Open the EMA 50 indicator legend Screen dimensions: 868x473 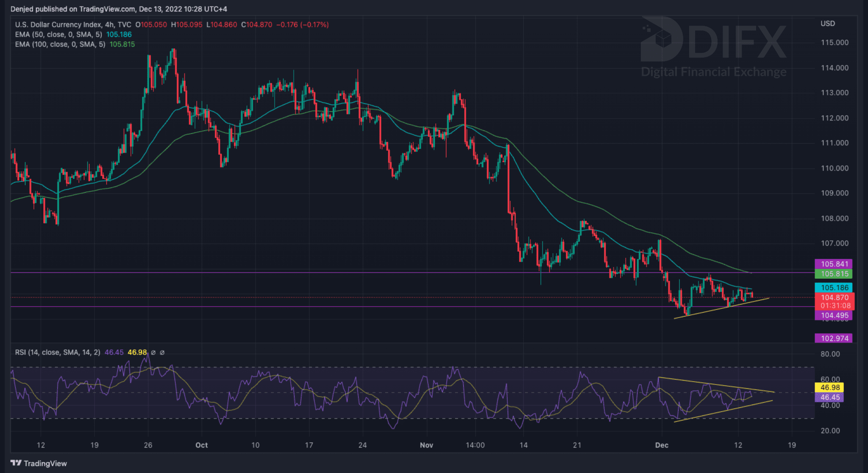[x=58, y=35]
